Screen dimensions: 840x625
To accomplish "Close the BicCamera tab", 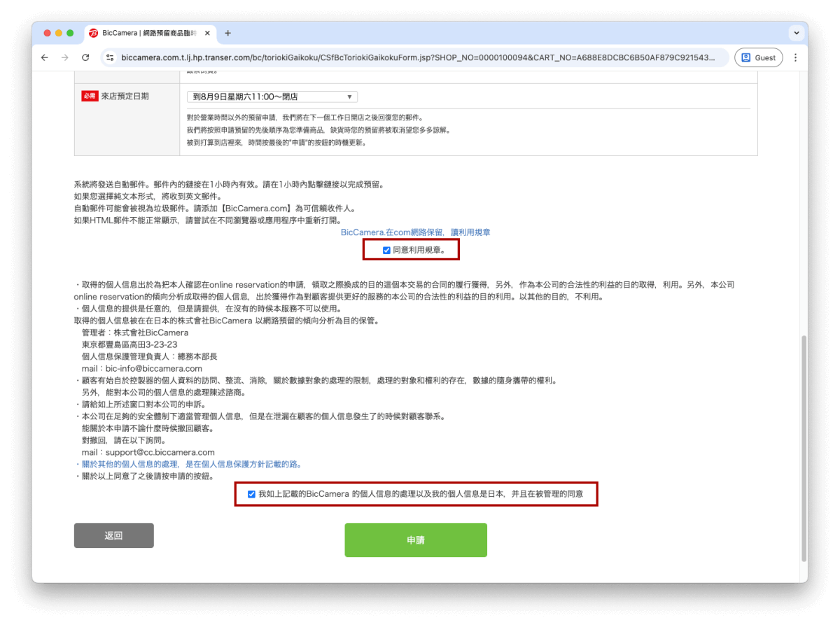I will click(x=207, y=33).
